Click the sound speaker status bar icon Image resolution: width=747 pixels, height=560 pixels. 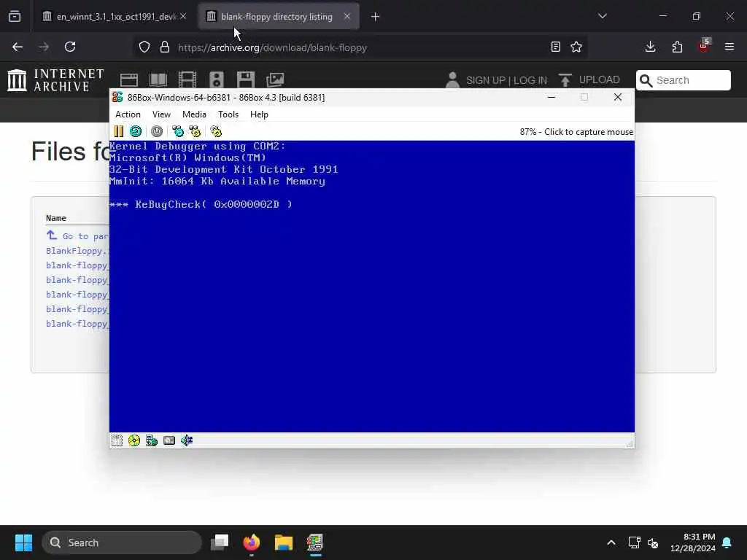coord(187,440)
